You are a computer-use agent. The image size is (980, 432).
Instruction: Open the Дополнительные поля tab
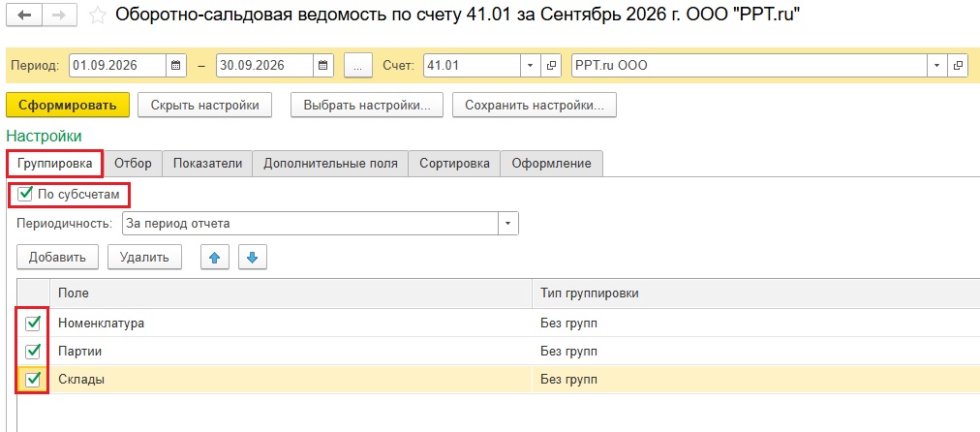point(330,163)
